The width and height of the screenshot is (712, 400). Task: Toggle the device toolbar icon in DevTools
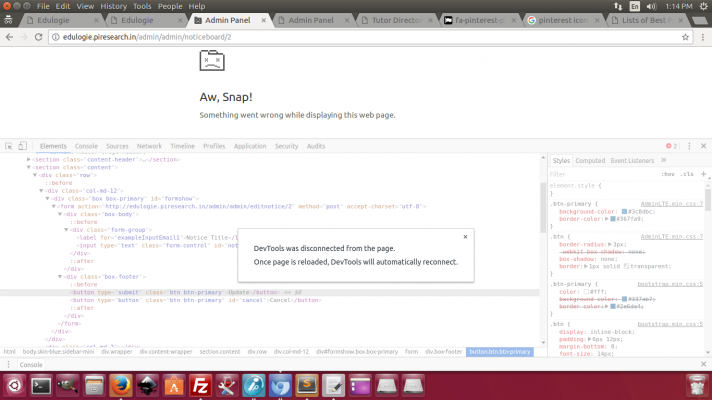[x=23, y=146]
